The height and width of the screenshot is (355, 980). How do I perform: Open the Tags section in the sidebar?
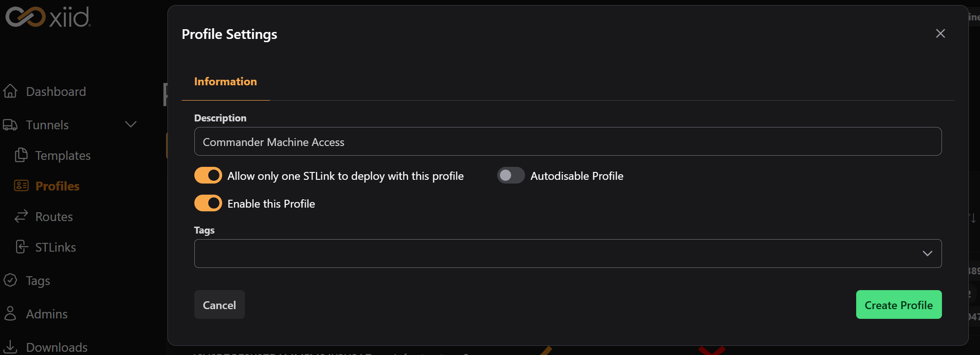(37, 280)
